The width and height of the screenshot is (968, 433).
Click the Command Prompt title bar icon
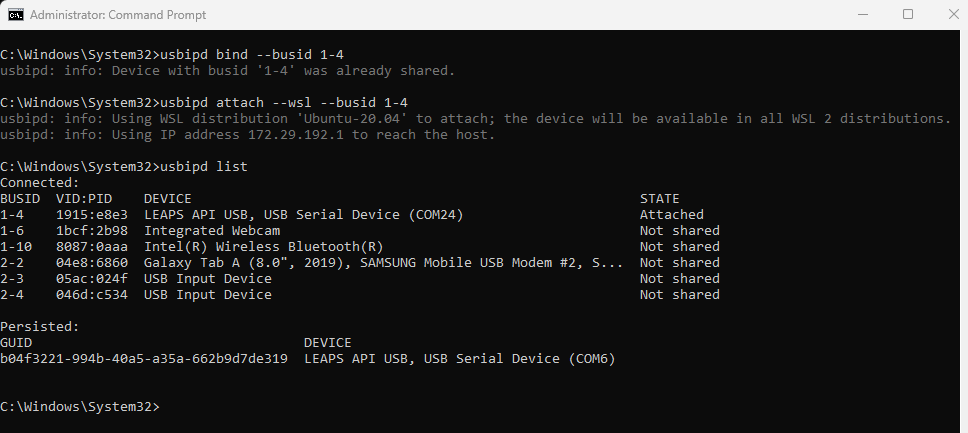(x=15, y=14)
